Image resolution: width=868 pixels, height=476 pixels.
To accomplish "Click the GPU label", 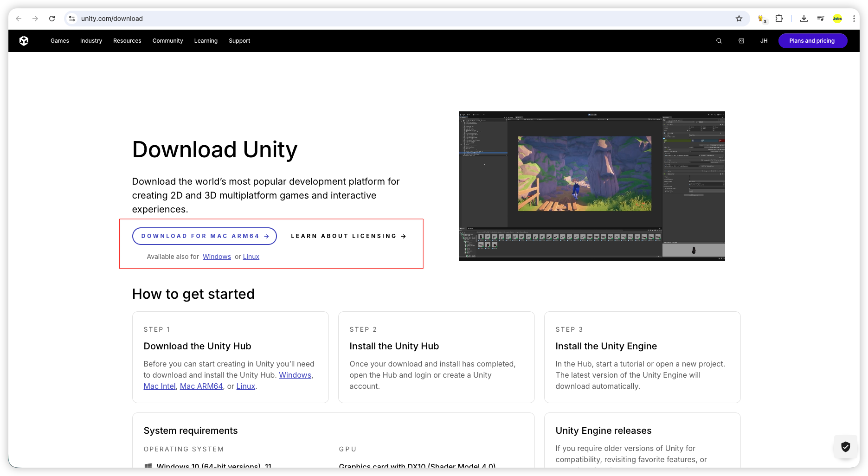I will click(348, 449).
